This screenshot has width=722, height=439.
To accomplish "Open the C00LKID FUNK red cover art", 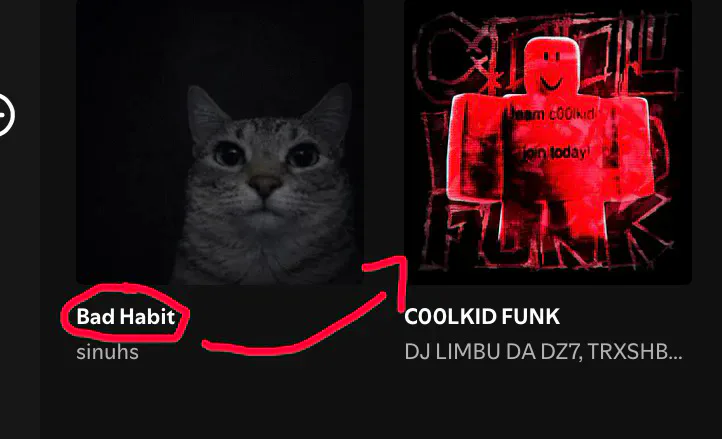I will [x=548, y=142].
